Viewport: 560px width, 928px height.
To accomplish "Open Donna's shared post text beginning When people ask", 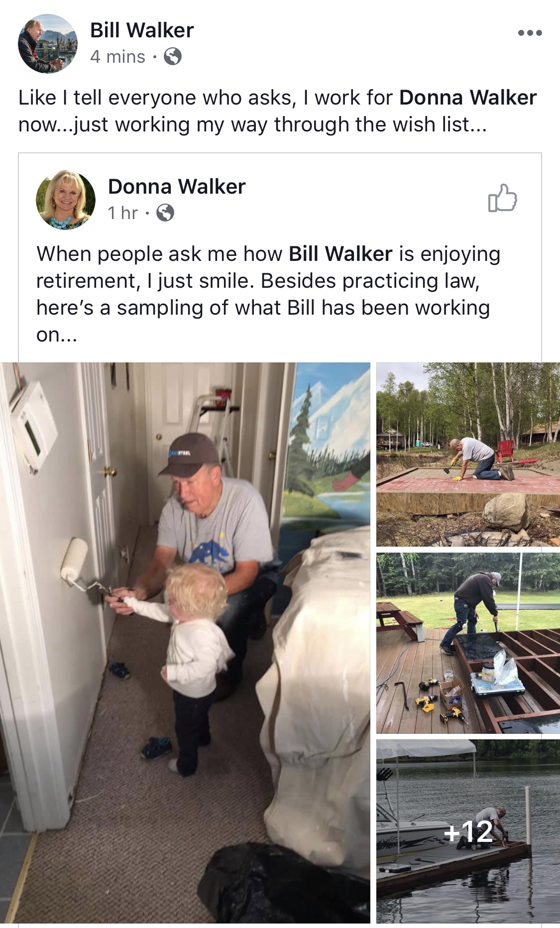I will 268,294.
